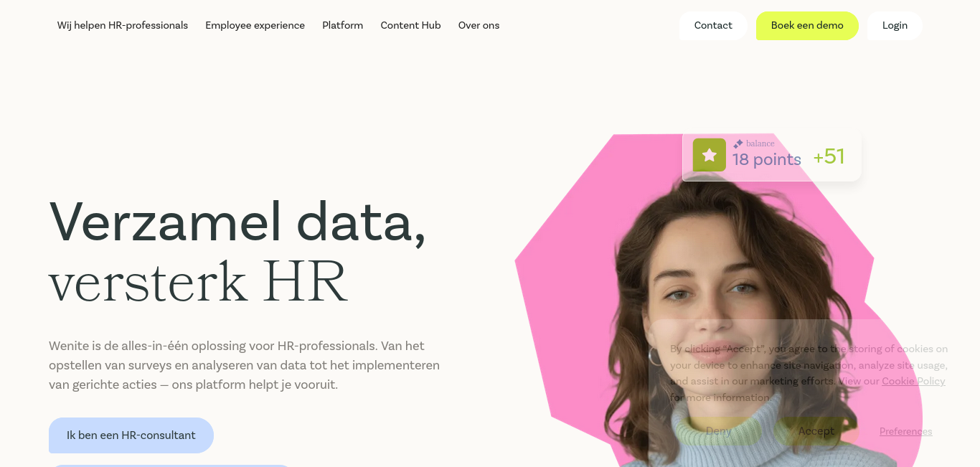Go to the Content Hub
The image size is (980, 467).
tap(410, 25)
